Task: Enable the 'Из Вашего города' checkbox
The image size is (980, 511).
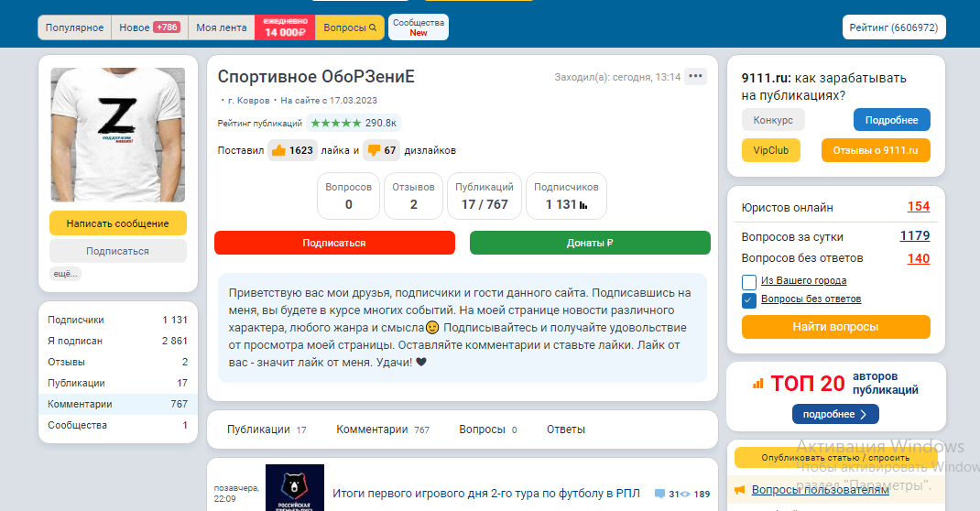Action: click(x=748, y=281)
